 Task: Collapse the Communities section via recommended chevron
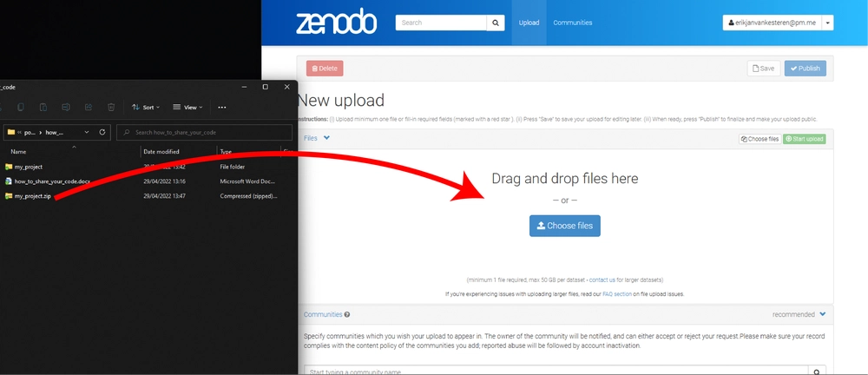click(823, 314)
